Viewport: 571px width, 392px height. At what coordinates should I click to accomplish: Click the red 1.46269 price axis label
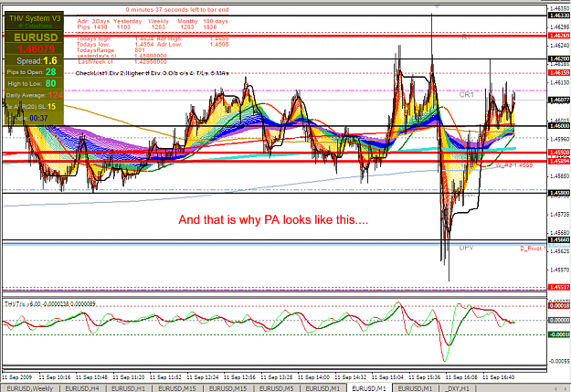pyautogui.click(x=559, y=36)
